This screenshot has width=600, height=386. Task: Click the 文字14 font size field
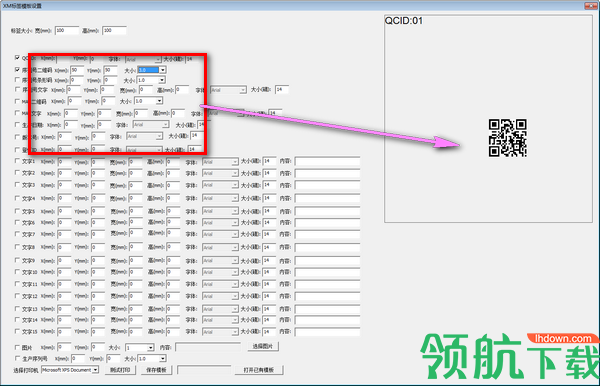coord(269,319)
